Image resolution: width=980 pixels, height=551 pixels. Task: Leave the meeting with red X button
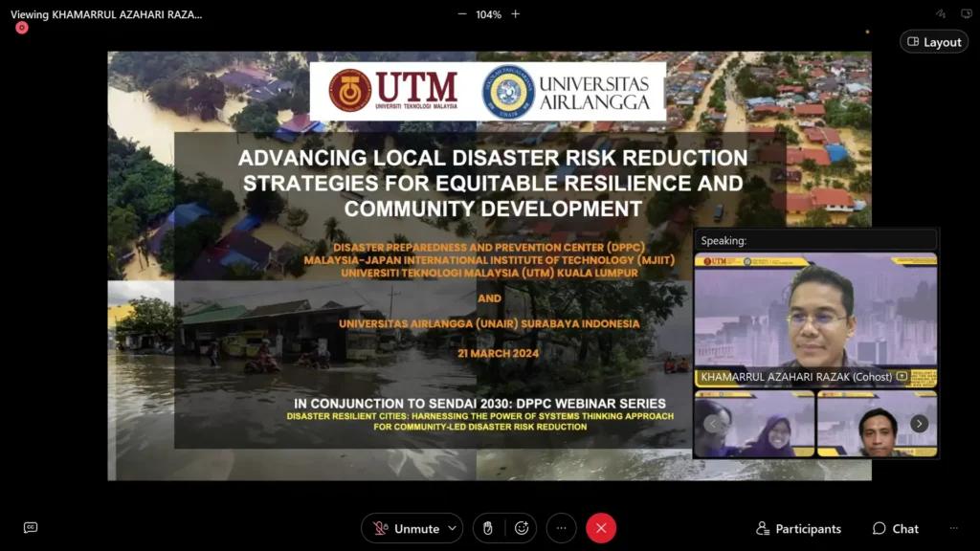[x=601, y=528]
